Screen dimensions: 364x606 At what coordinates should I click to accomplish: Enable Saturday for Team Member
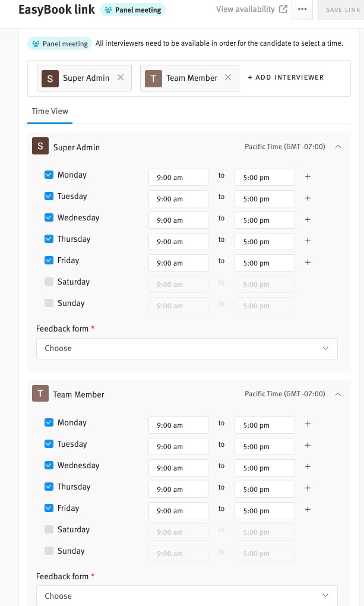tap(49, 529)
